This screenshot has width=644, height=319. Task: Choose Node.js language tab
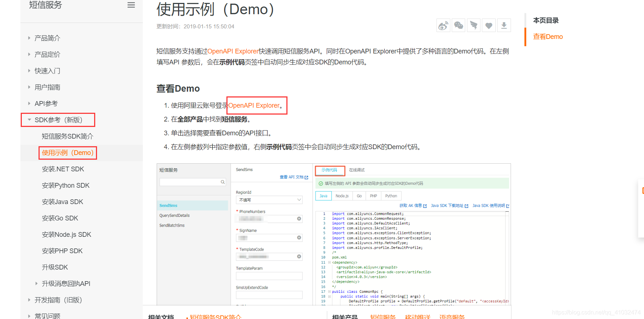tap(342, 196)
